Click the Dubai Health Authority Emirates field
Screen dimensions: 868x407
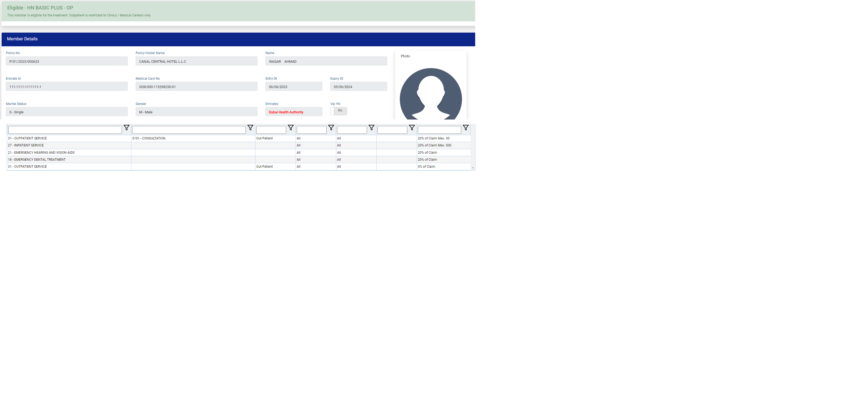(x=293, y=112)
